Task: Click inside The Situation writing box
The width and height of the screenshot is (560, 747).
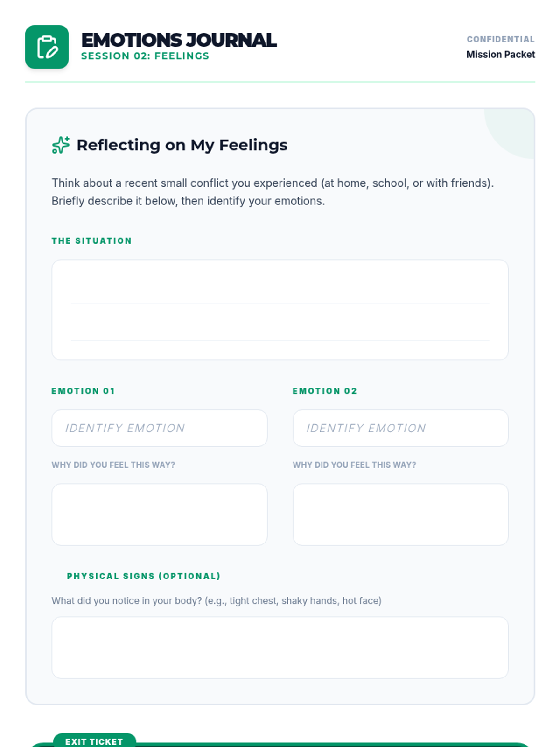Action: [280, 310]
